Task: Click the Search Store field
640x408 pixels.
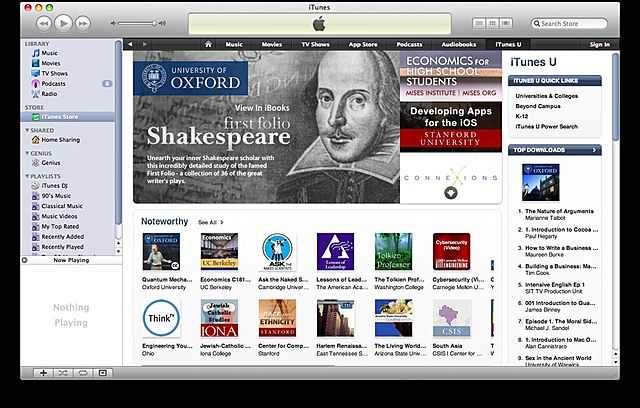Action: (569, 24)
